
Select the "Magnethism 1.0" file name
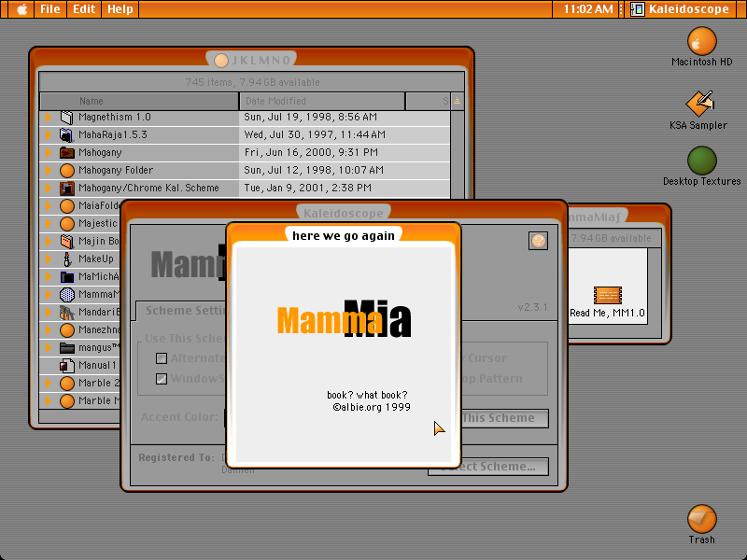[x=115, y=118]
